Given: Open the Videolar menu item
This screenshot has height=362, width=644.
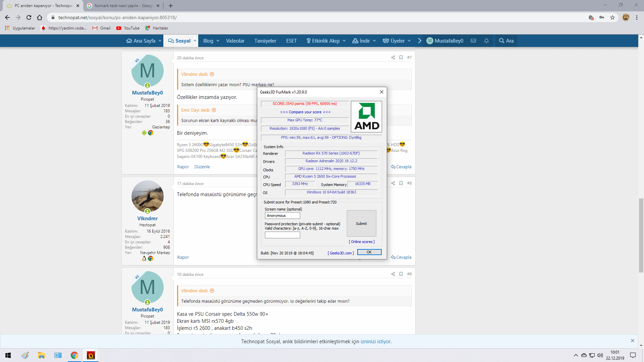Looking at the screenshot, I should coord(235,41).
